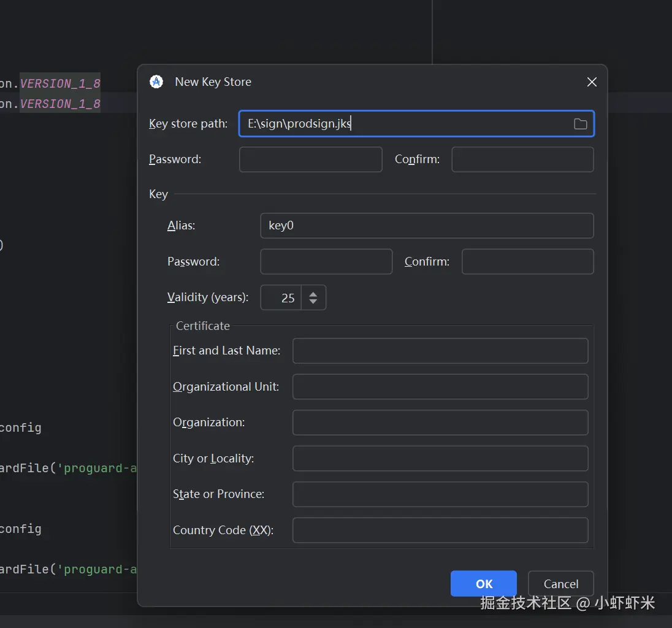Click the Android Studio logo in dialog title
This screenshot has width=672, height=628.
tap(156, 82)
